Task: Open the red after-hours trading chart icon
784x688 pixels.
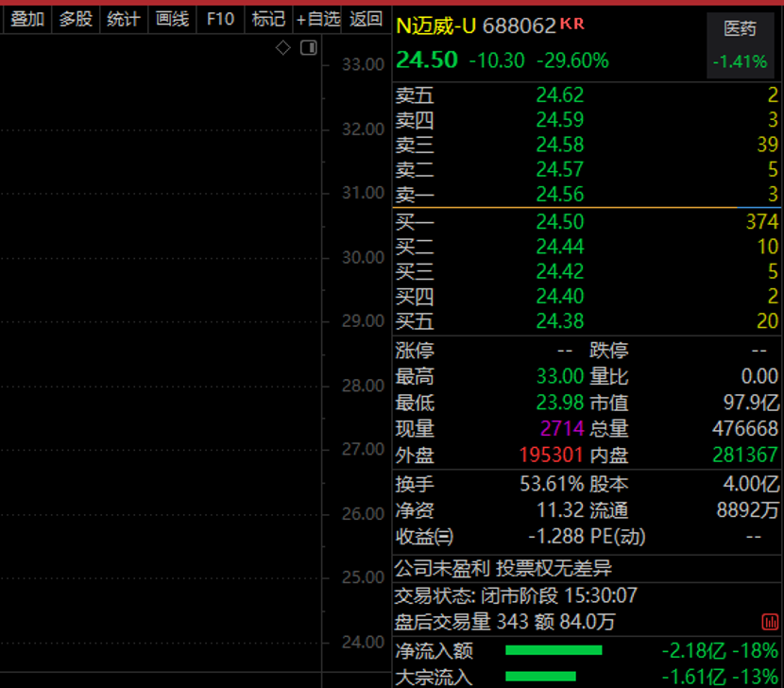Action: (770, 622)
